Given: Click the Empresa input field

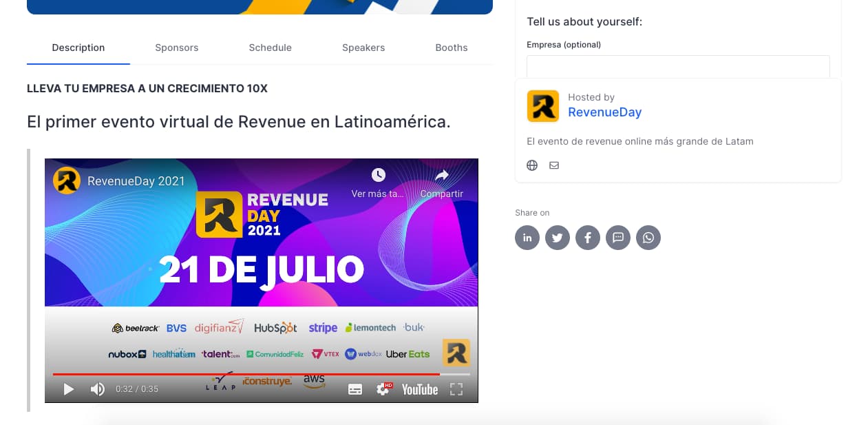Looking at the screenshot, I should [x=678, y=67].
